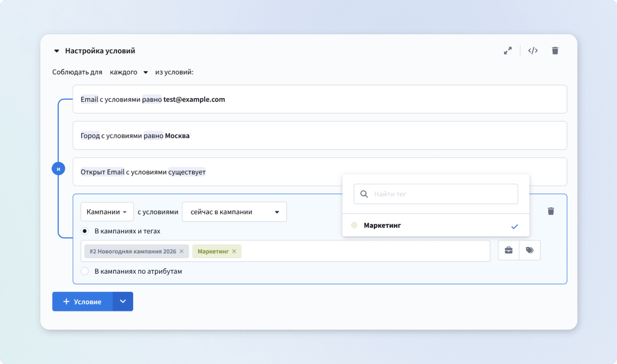Click the tags picker icon
The image size is (617, 364).
coord(530,251)
